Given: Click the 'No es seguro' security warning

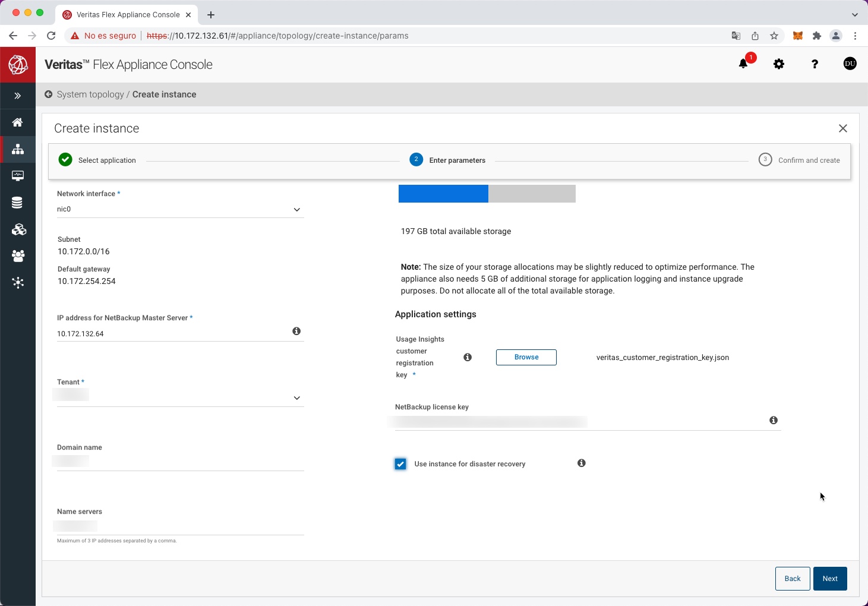Looking at the screenshot, I should pos(104,36).
